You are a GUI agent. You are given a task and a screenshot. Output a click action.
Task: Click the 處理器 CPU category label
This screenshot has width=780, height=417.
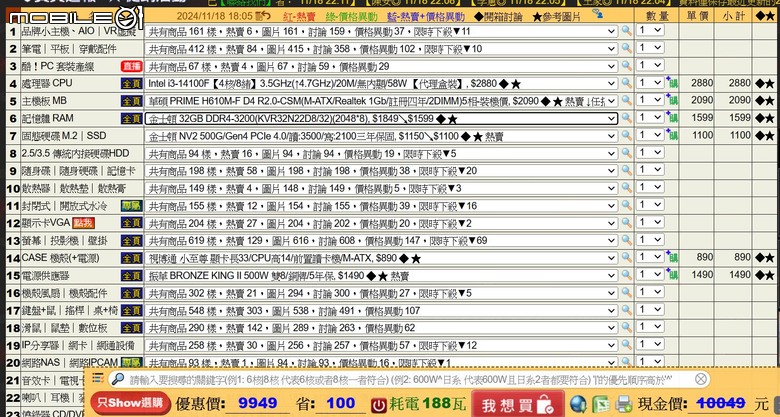[x=47, y=83]
